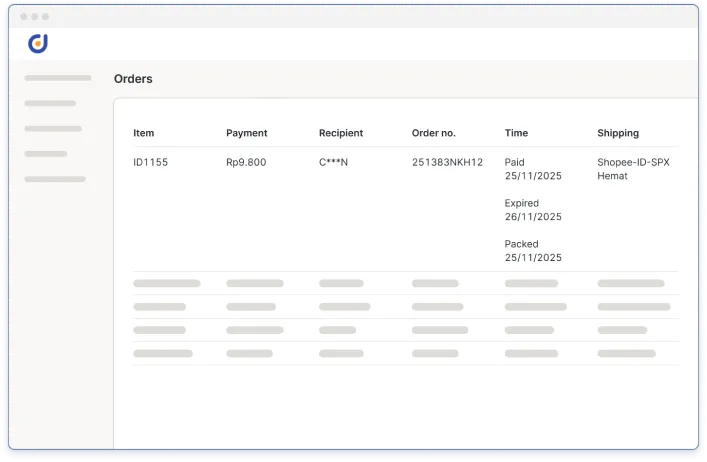Select recipient C***N
The width and height of the screenshot is (707, 462).
(333, 162)
